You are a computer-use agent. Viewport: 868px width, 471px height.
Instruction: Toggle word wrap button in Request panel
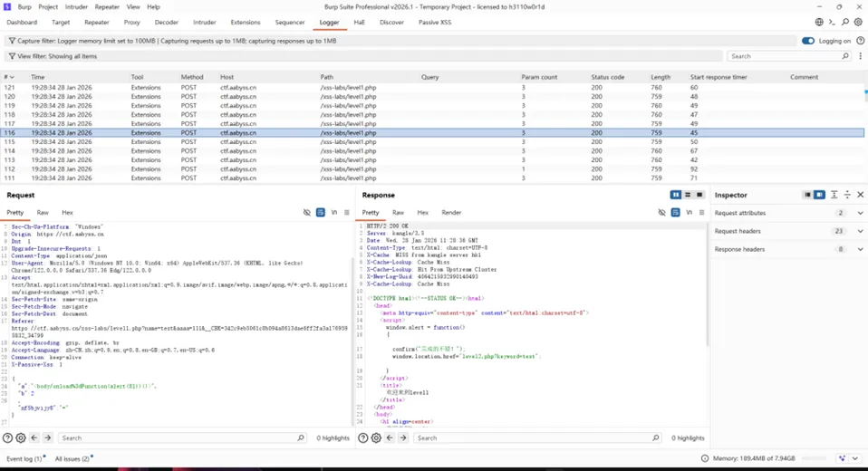321,213
